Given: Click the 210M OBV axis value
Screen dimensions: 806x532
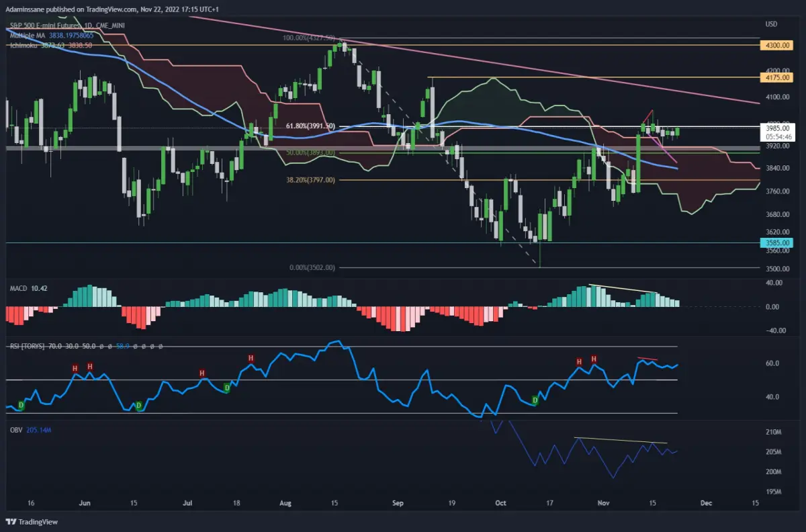Looking at the screenshot, I should (x=772, y=432).
